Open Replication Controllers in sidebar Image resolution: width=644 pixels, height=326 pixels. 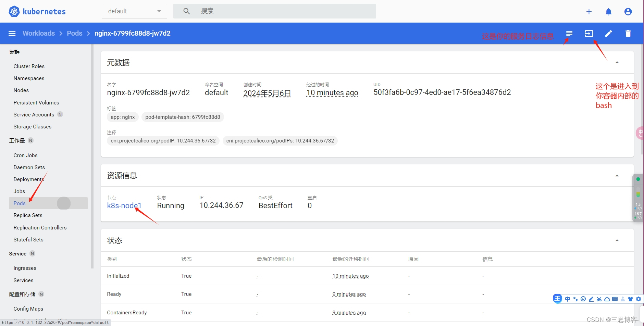[x=40, y=228]
